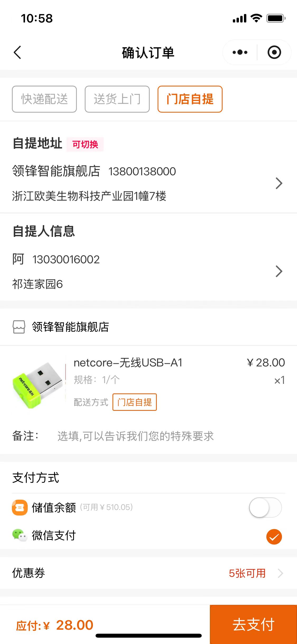The width and height of the screenshot is (297, 644).
Task: Tap the mini program close target icon
Action: [x=274, y=52]
